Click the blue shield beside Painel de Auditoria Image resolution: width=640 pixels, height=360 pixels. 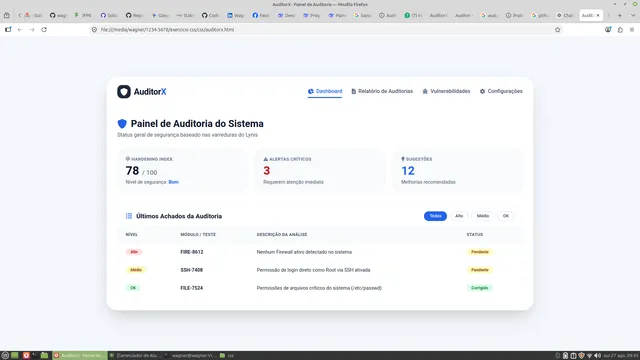click(122, 124)
